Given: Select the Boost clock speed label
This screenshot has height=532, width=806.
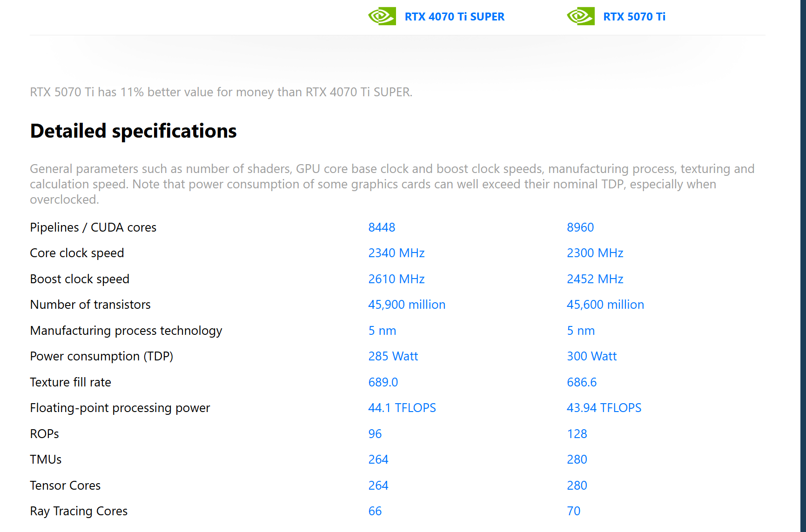Looking at the screenshot, I should click(80, 279).
